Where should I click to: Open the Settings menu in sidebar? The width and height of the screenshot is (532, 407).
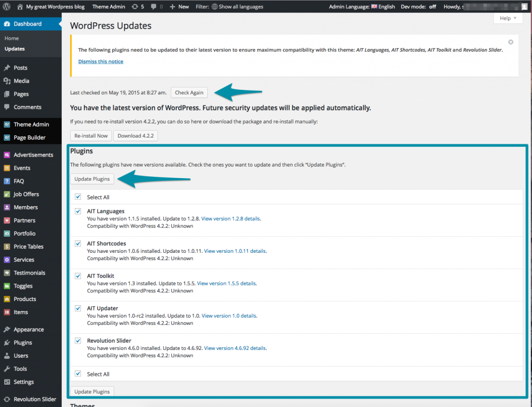point(31,382)
